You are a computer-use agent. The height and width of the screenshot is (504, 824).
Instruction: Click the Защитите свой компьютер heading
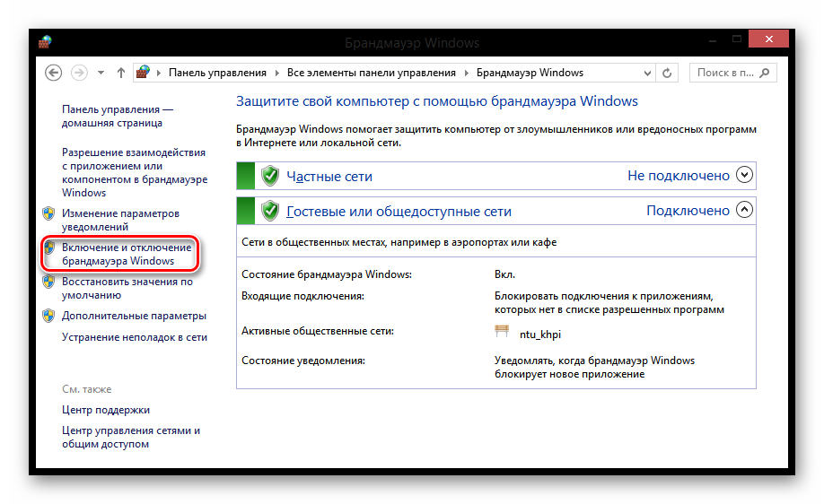coord(437,101)
